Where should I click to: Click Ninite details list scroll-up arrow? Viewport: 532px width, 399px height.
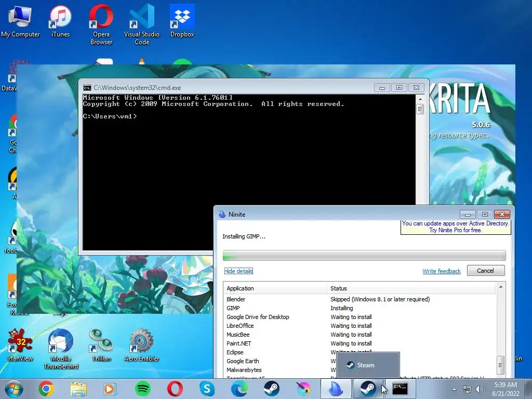coord(501,287)
